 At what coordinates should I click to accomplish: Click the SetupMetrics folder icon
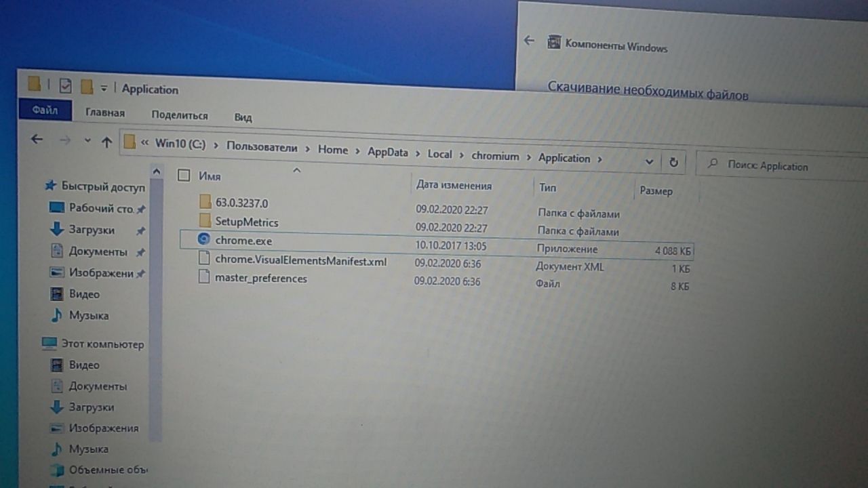coord(205,220)
